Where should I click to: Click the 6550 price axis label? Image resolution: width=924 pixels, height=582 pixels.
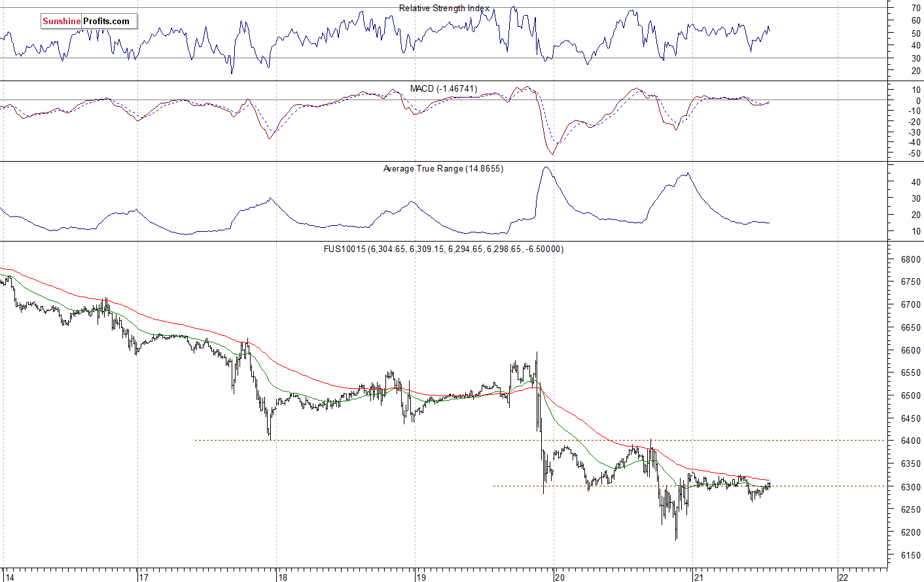coord(911,373)
